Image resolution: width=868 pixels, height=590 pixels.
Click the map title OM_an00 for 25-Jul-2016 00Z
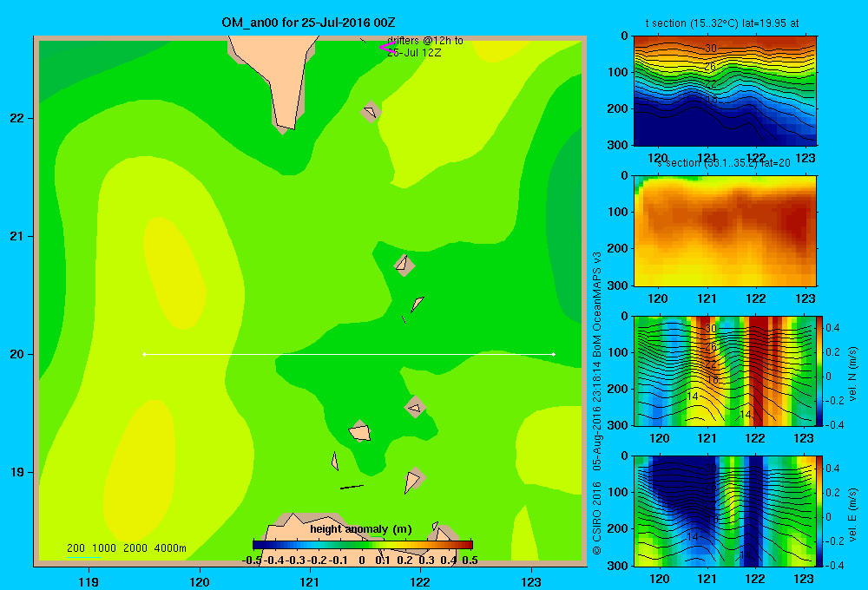pyautogui.click(x=308, y=23)
